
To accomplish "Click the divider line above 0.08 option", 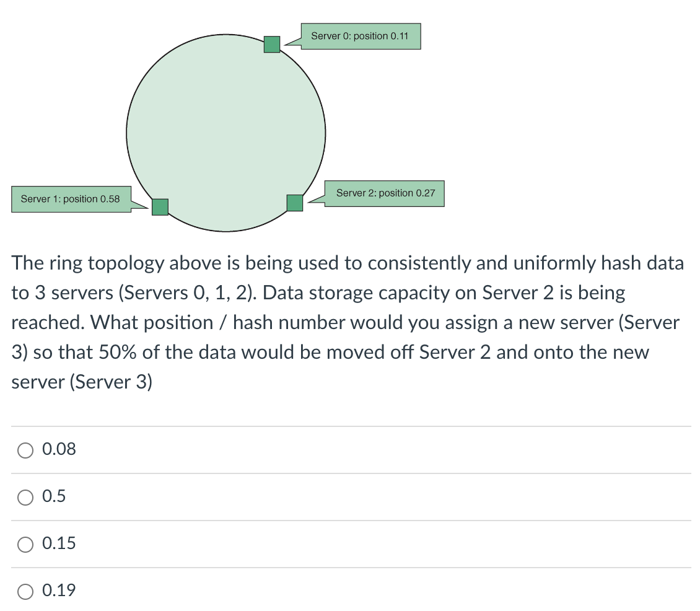I will 350,425.
